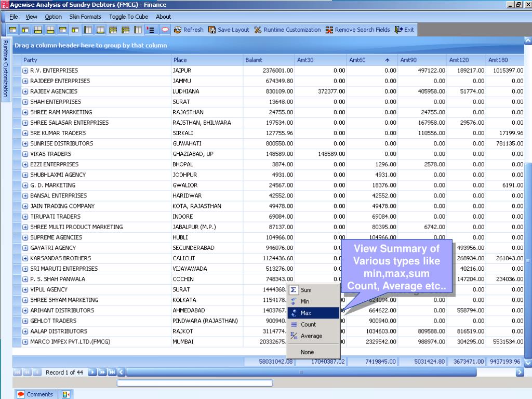Click the Amt180 column header

pyautogui.click(x=505, y=60)
